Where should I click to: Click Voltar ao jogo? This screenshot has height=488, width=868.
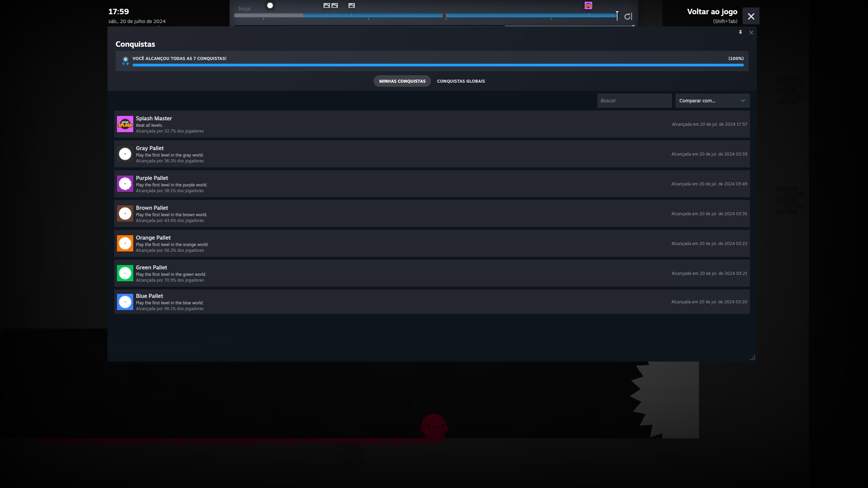pyautogui.click(x=712, y=12)
